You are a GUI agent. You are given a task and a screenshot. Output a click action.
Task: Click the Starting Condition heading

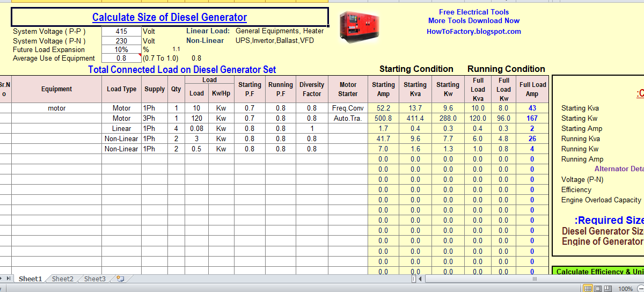point(416,69)
